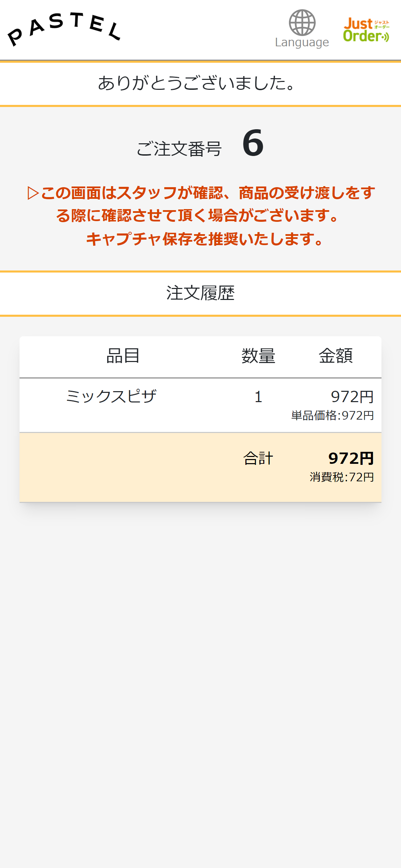401x868 pixels.
Task: Click the bold 972円 total amount
Action: point(351,459)
